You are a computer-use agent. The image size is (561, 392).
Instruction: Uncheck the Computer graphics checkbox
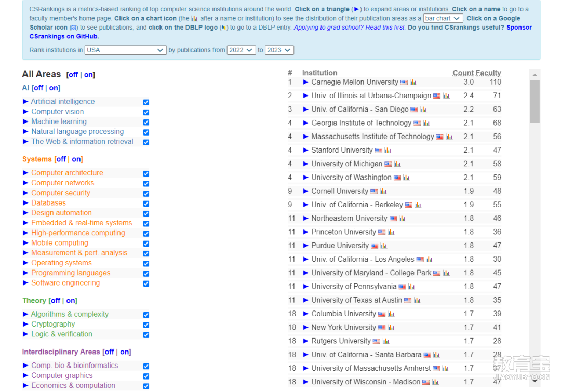pos(146,376)
